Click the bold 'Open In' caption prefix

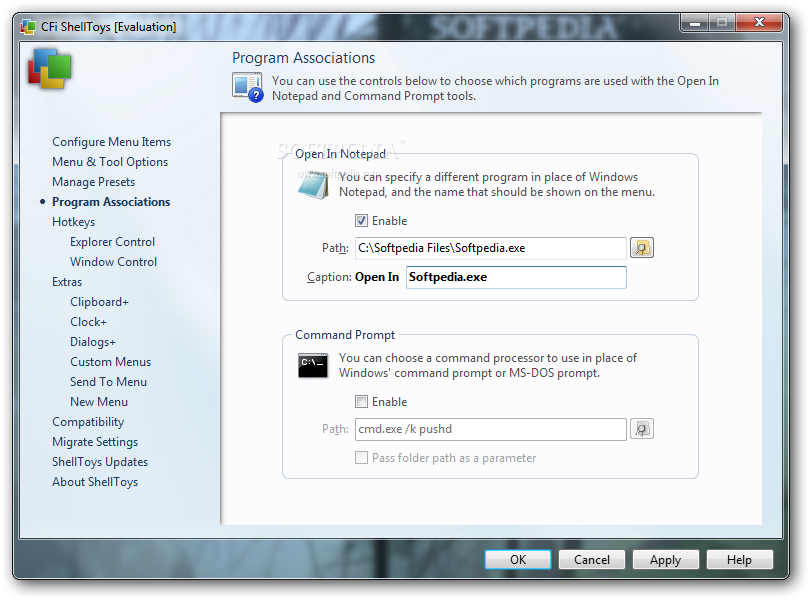point(377,277)
